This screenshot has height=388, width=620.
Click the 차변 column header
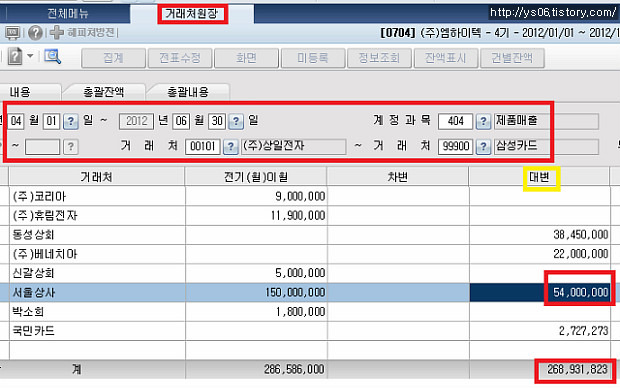[x=398, y=176]
